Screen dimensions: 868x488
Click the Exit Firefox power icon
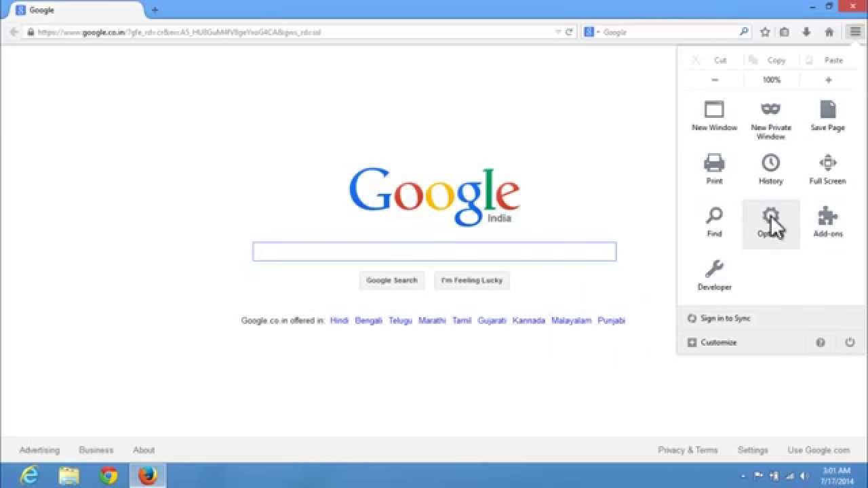(850, 342)
